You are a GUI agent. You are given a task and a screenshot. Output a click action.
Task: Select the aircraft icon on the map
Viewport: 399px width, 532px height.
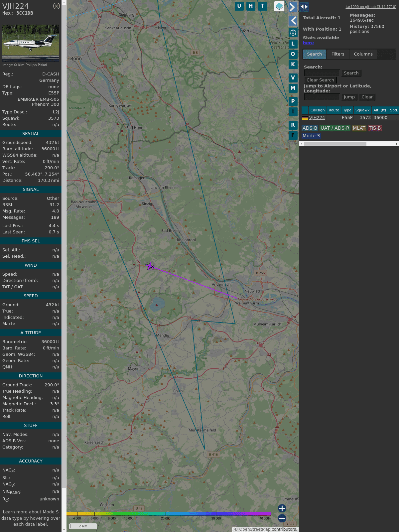tap(150, 266)
